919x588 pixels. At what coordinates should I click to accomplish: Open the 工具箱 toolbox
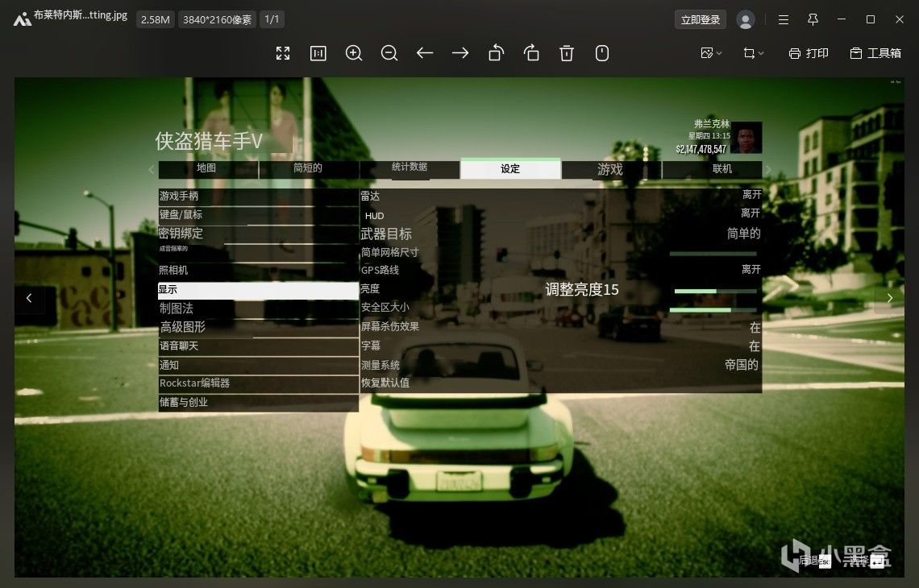(875, 53)
